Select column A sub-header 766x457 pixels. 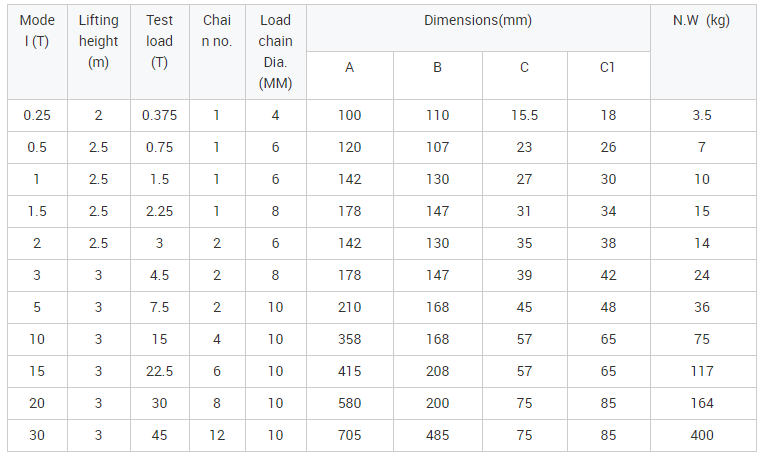350,75
